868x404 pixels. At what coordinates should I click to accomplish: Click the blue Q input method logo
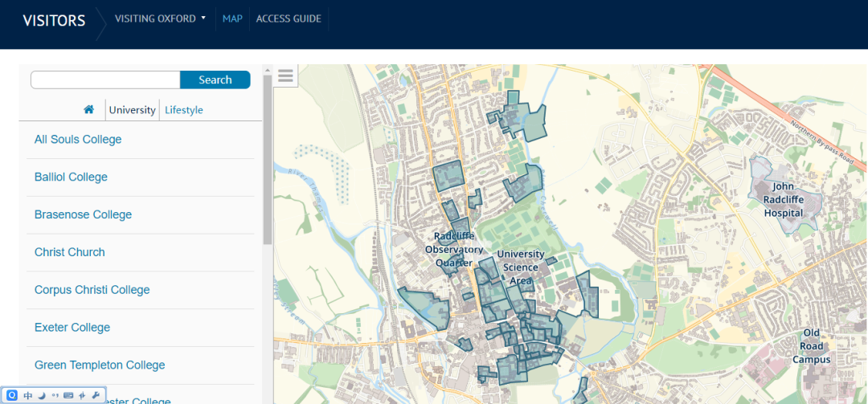12,395
